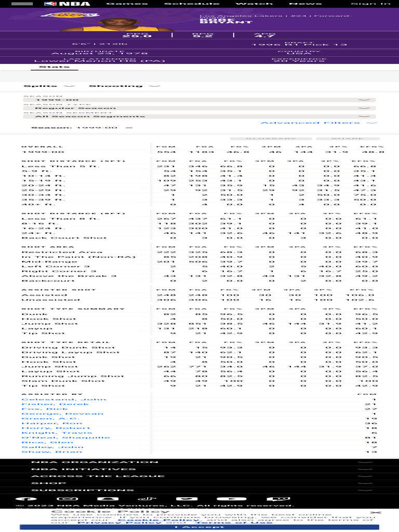The width and height of the screenshot is (399, 532).
Task: Open the TikTok social icon
Action: pyautogui.click(x=147, y=499)
